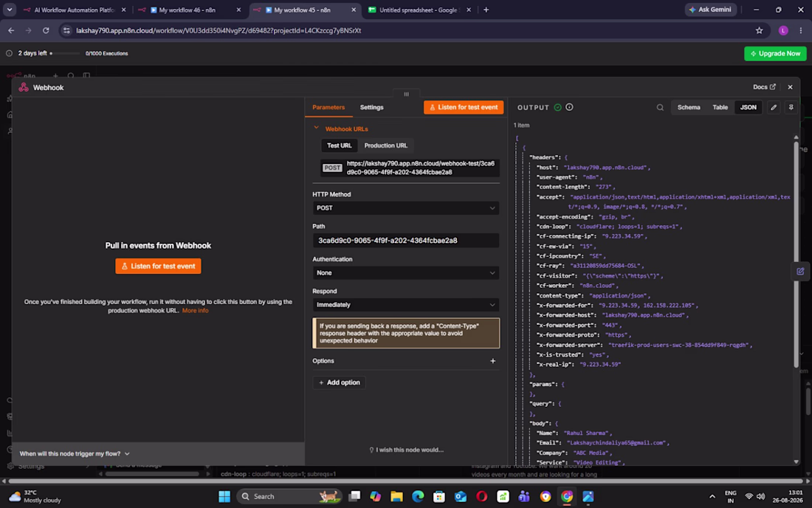812x508 pixels.
Task: View site information icon in address bar
Action: (66, 30)
